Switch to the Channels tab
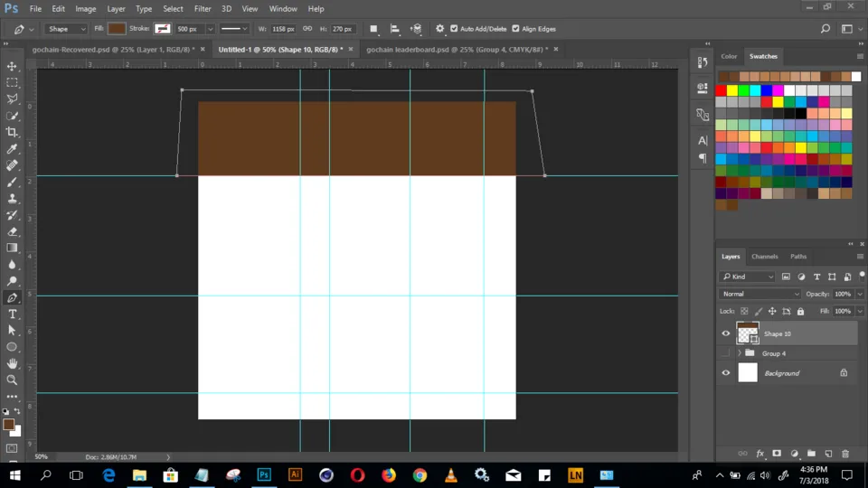The image size is (868, 488). pos(765,257)
